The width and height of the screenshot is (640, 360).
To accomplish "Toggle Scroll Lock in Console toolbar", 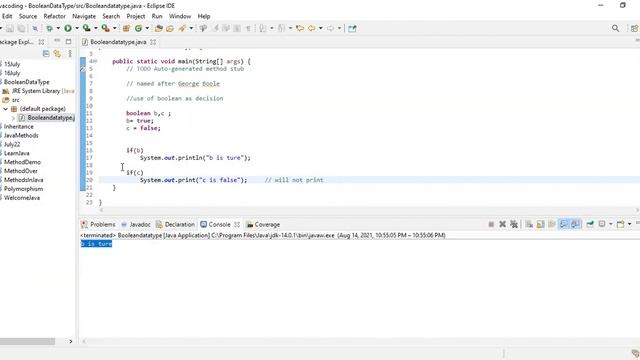I will click(x=540, y=224).
